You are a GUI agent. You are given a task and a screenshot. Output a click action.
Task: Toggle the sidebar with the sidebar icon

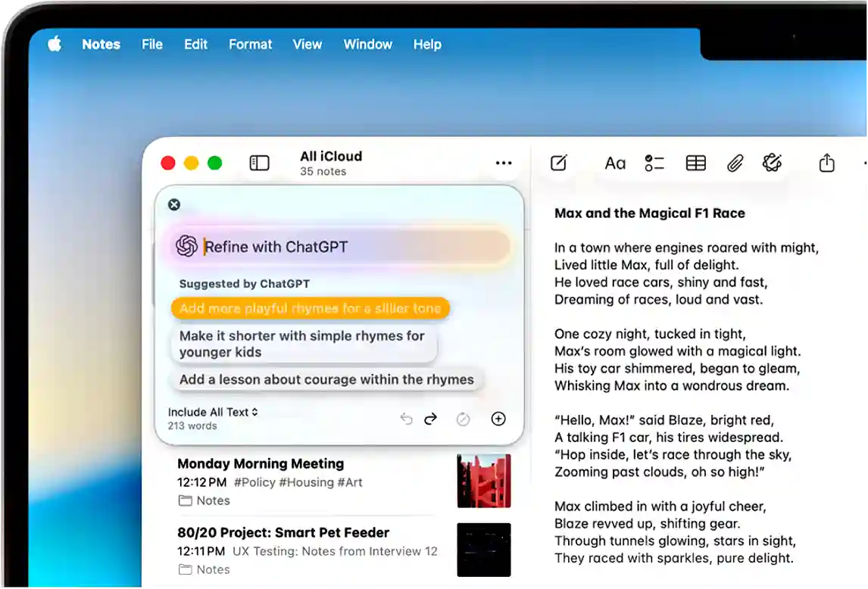coord(259,164)
